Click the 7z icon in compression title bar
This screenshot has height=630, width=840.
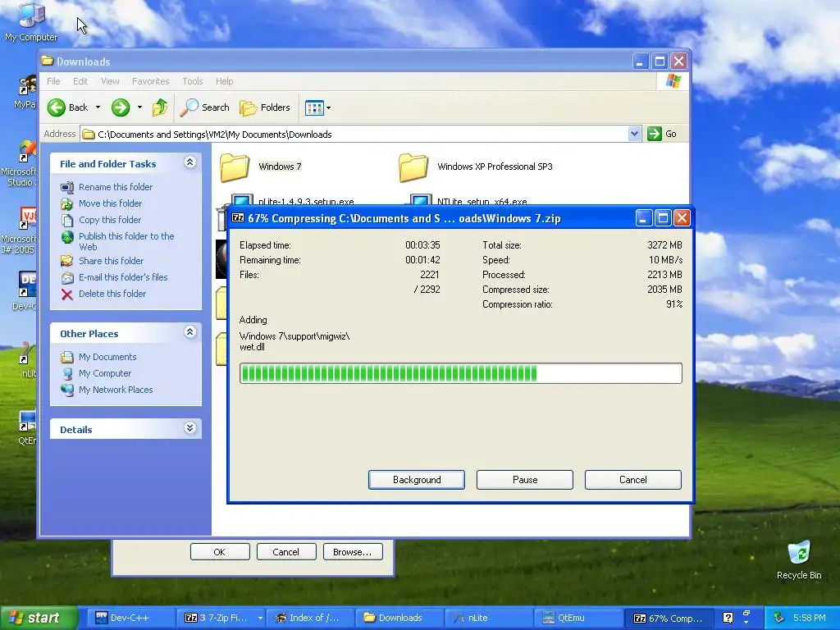(238, 218)
